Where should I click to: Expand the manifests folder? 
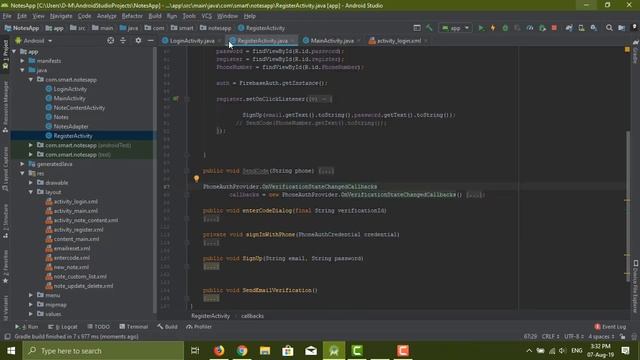[22, 61]
